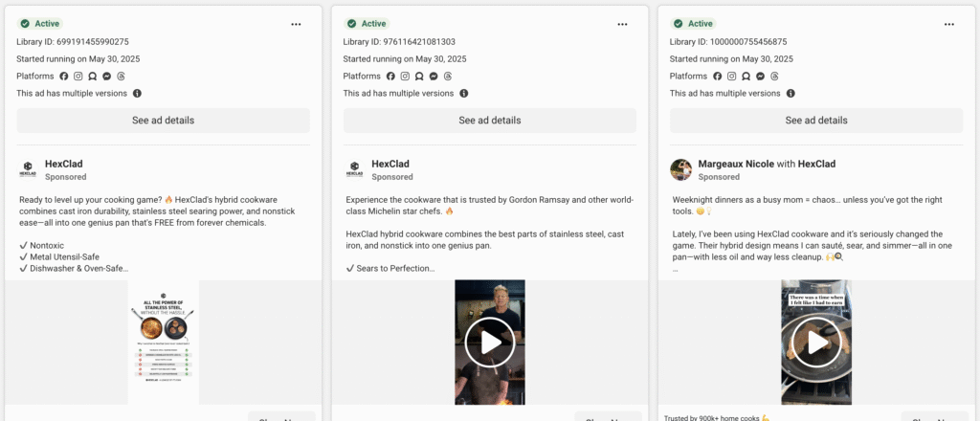Click 'Trusted by 900k+ home cooks' caption
This screenshot has height=421, width=980.
click(716, 417)
